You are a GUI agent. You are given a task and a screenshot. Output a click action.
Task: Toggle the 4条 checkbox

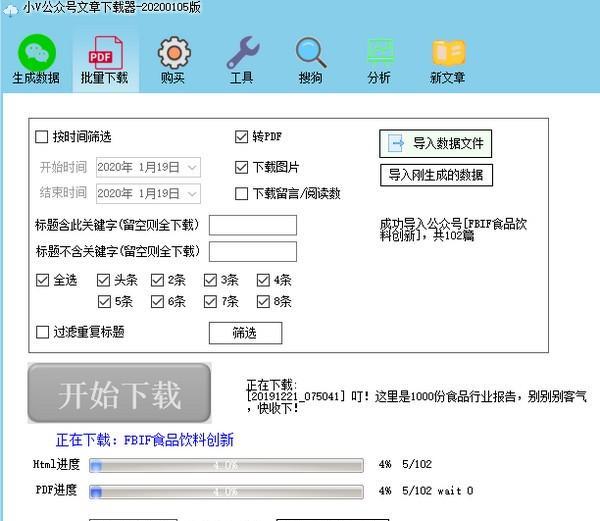click(263, 280)
